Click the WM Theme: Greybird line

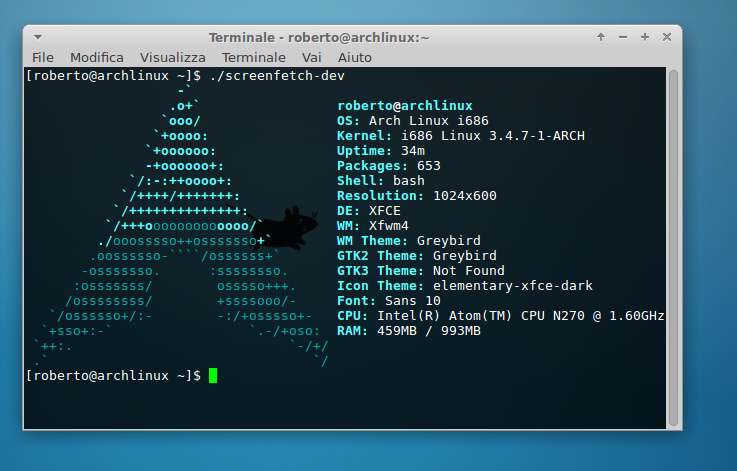tap(408, 241)
